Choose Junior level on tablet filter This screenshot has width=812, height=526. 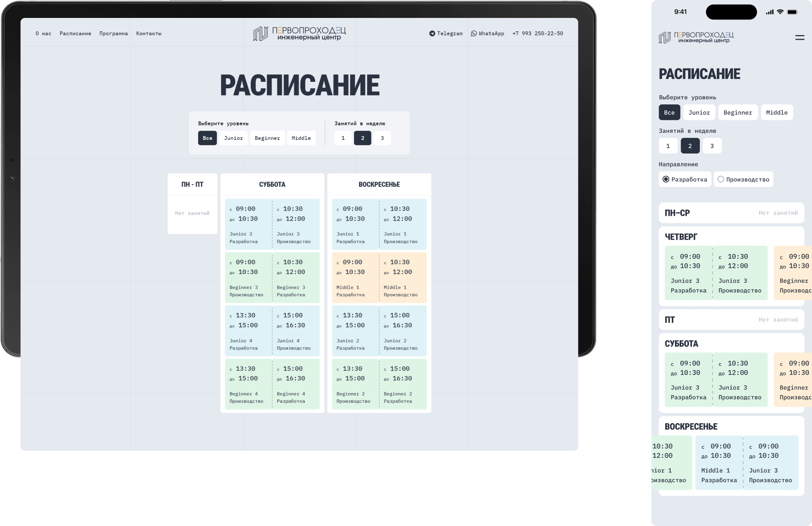click(233, 138)
